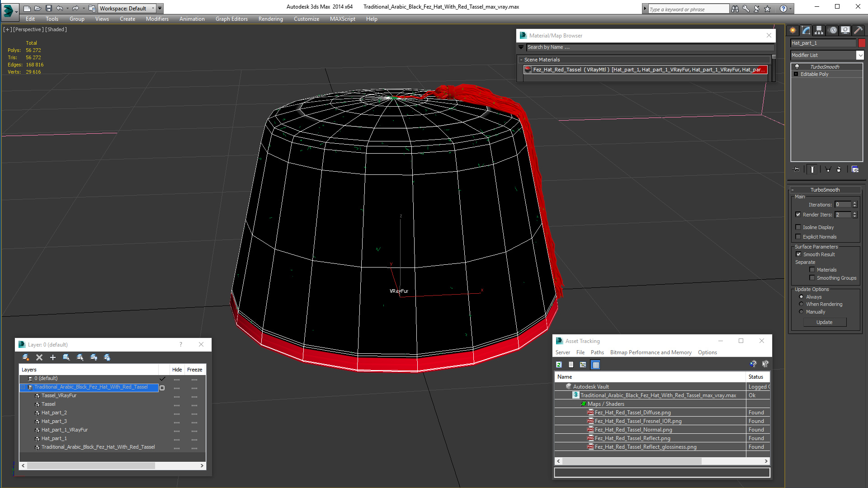The width and height of the screenshot is (868, 488).
Task: Collapse Scene Materials group in Material Browser
Action: click(521, 60)
